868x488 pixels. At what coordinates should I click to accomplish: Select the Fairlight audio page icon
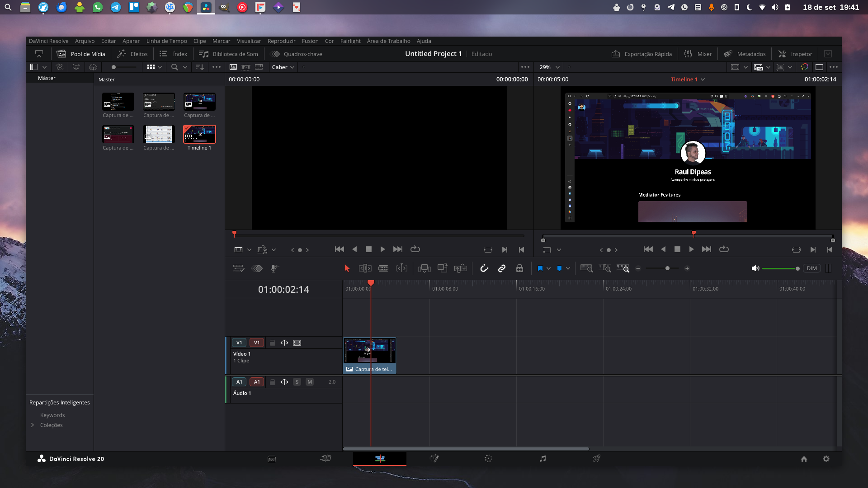(542, 459)
